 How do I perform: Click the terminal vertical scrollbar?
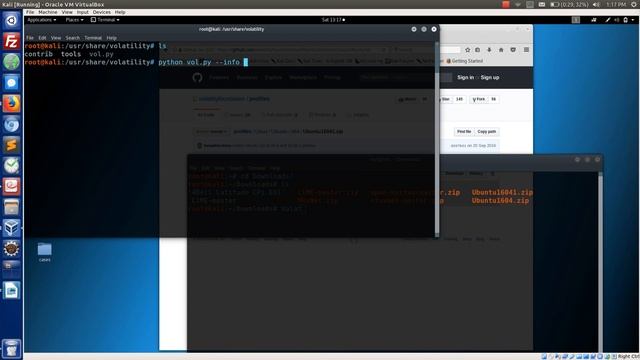pyautogui.click(x=437, y=139)
